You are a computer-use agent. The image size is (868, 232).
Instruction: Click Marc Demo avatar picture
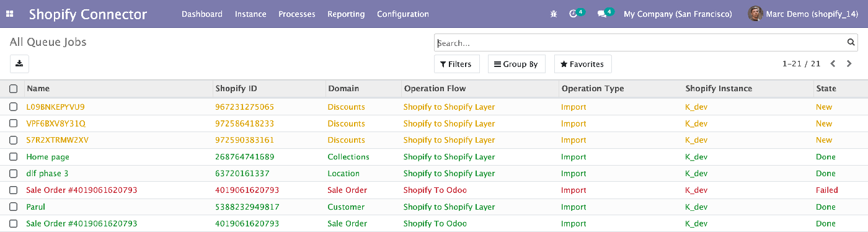pyautogui.click(x=755, y=14)
